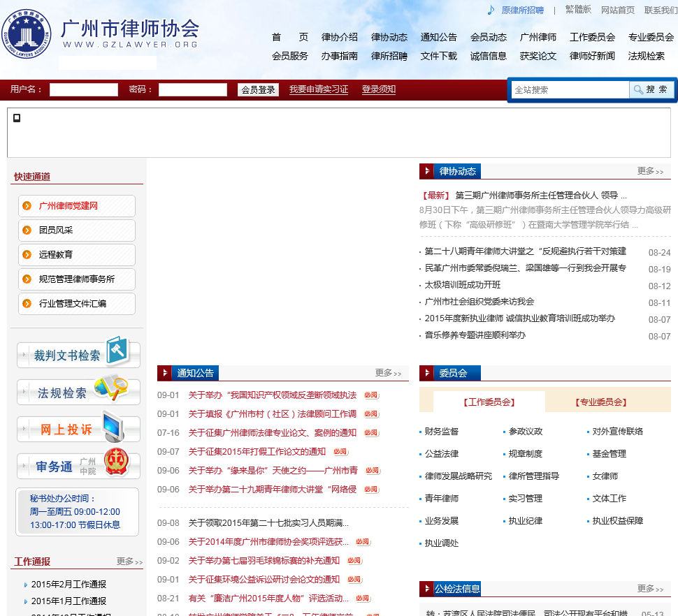678x616 pixels.
Task: Open 网站首页 top link
Action: tap(617, 10)
